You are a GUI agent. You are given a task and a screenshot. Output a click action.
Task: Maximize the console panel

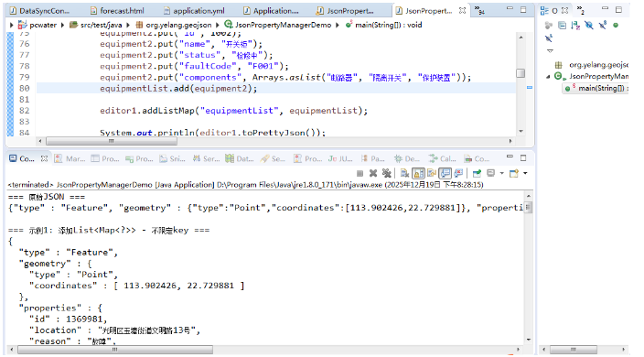[523, 157]
